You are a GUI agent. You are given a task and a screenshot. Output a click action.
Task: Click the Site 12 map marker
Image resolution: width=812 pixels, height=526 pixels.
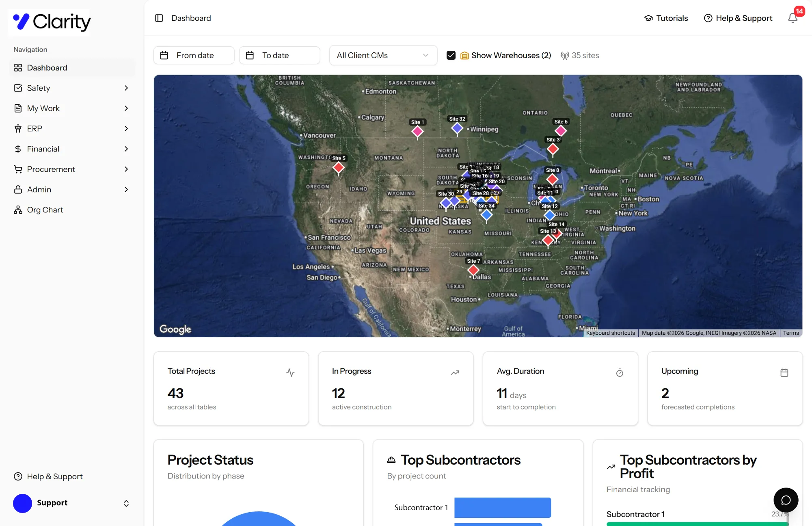(550, 215)
